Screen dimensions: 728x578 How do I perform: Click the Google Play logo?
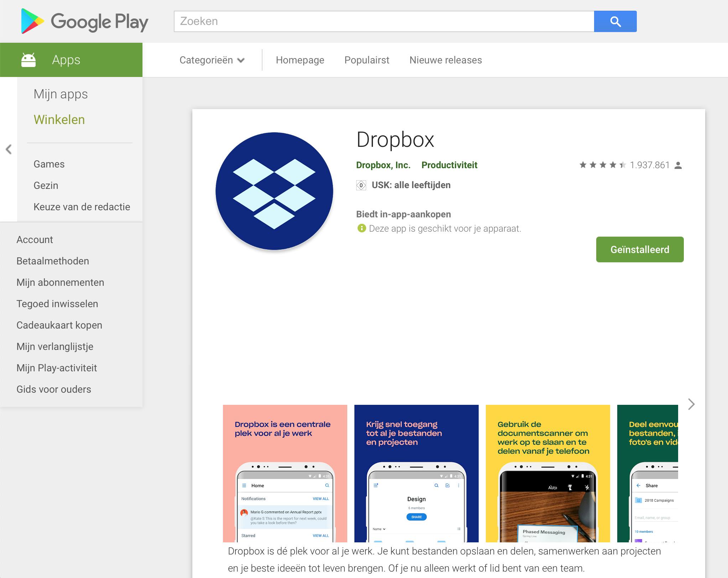coord(85,22)
